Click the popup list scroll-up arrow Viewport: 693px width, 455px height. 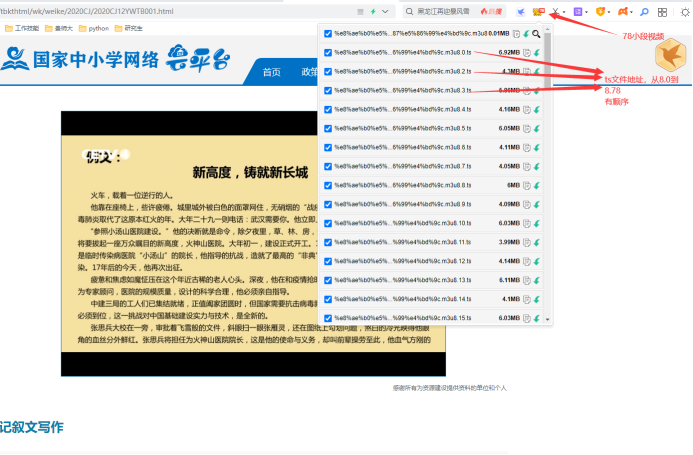click(548, 29)
